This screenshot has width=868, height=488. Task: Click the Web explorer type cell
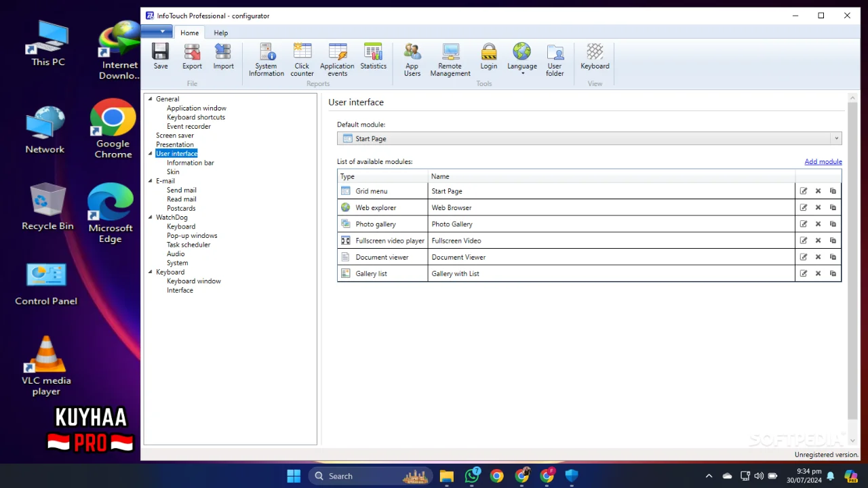coord(382,207)
